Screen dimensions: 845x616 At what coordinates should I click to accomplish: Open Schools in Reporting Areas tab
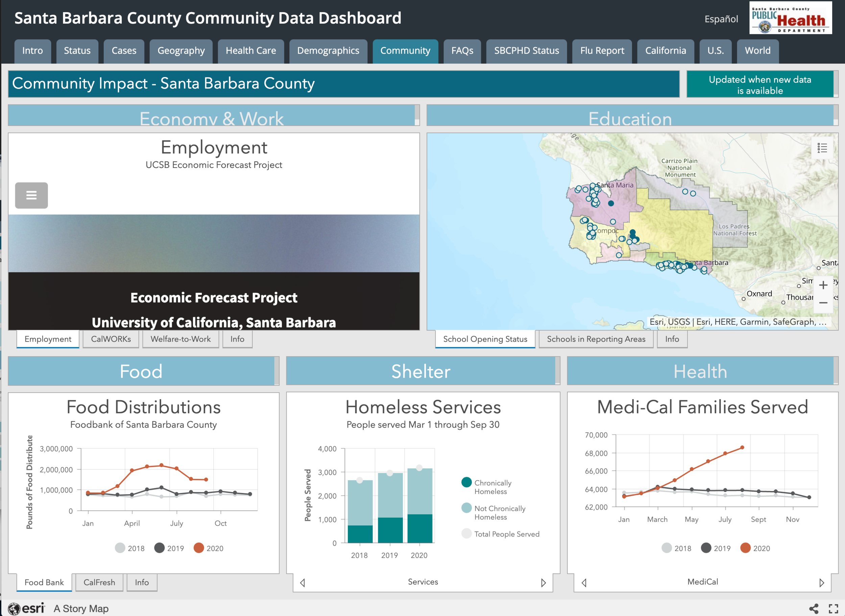[x=596, y=339]
